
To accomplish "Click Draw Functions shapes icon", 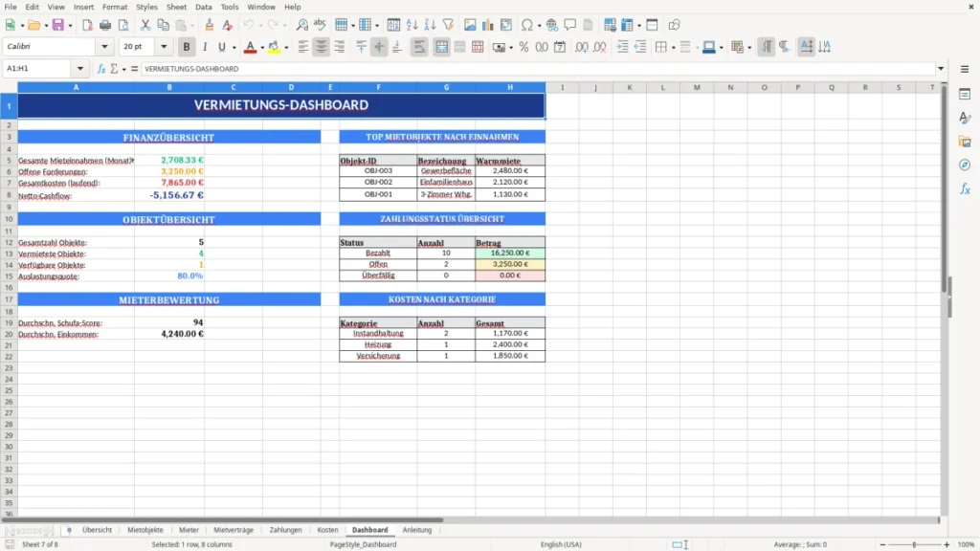I will [x=674, y=25].
